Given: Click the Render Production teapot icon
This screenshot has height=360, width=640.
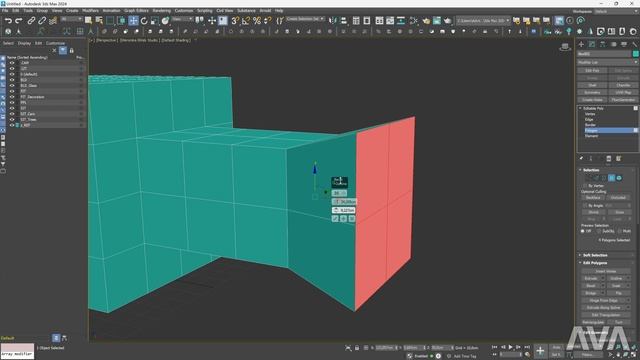Looking at the screenshot, I should pyautogui.click(x=448, y=20).
